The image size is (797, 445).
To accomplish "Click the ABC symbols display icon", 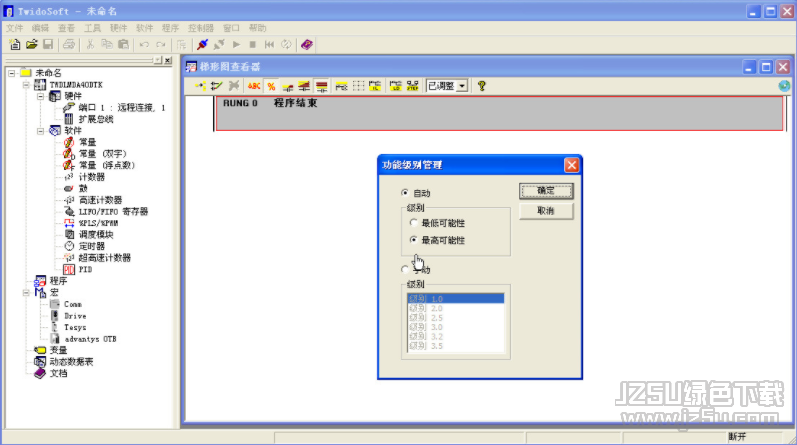I will click(254, 86).
